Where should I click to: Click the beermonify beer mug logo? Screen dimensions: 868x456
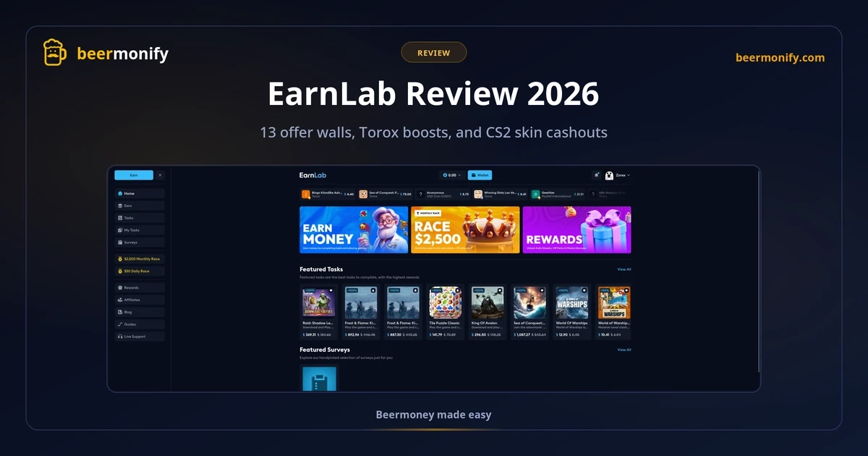[56, 52]
